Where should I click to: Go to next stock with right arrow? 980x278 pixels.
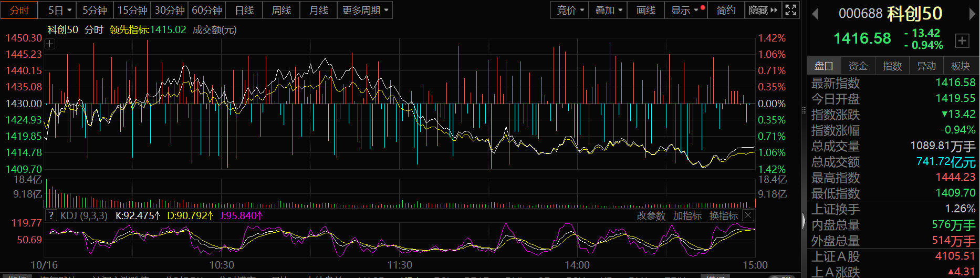point(972,14)
